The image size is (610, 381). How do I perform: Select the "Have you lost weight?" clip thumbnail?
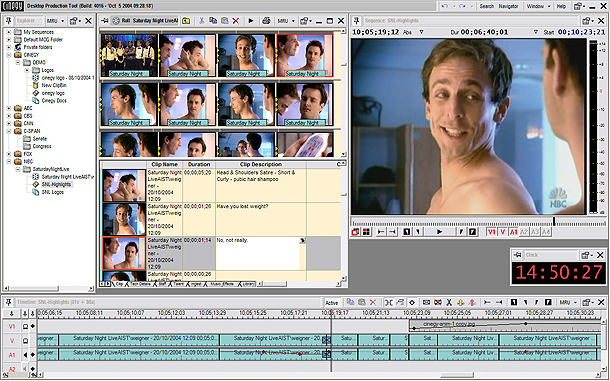pyautogui.click(x=124, y=219)
